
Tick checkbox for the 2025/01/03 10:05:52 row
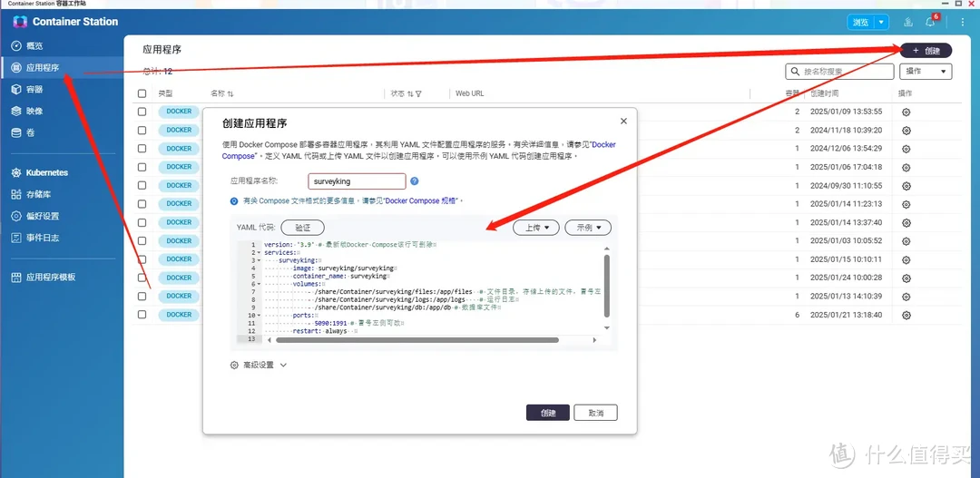click(142, 241)
